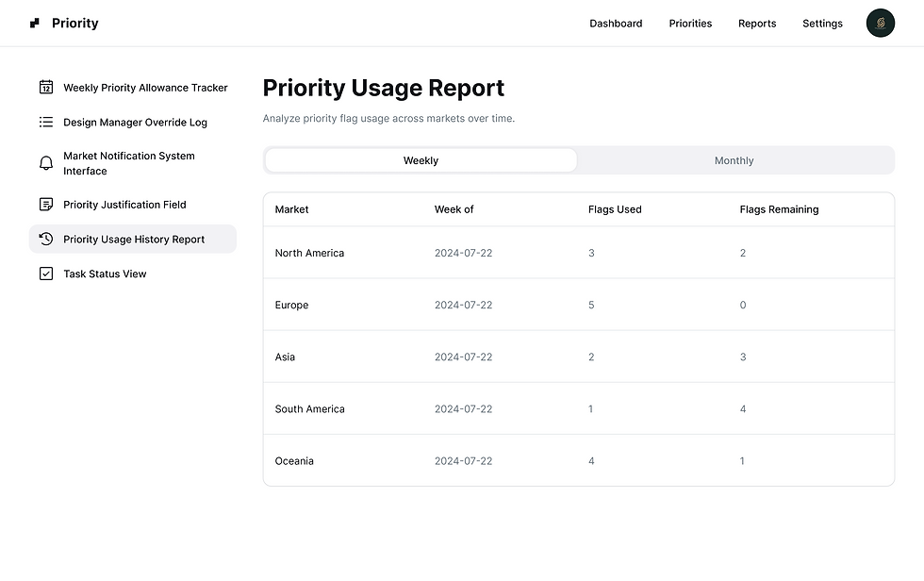924x581 pixels.
Task: Click the checkbox icon for Task Status
Action: 46,274
